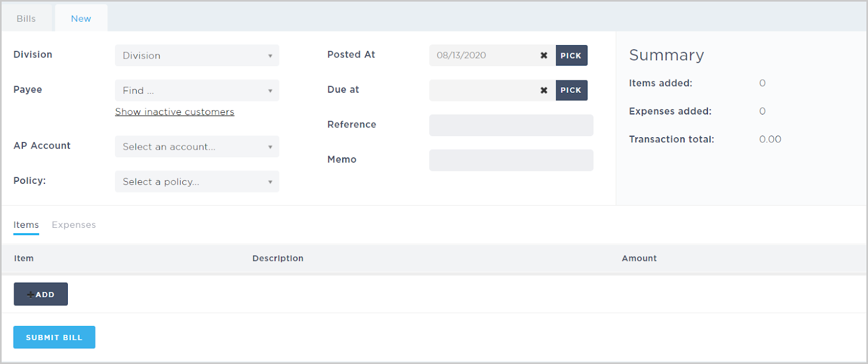
Task: Open the Payee Find combo box
Action: tap(197, 91)
